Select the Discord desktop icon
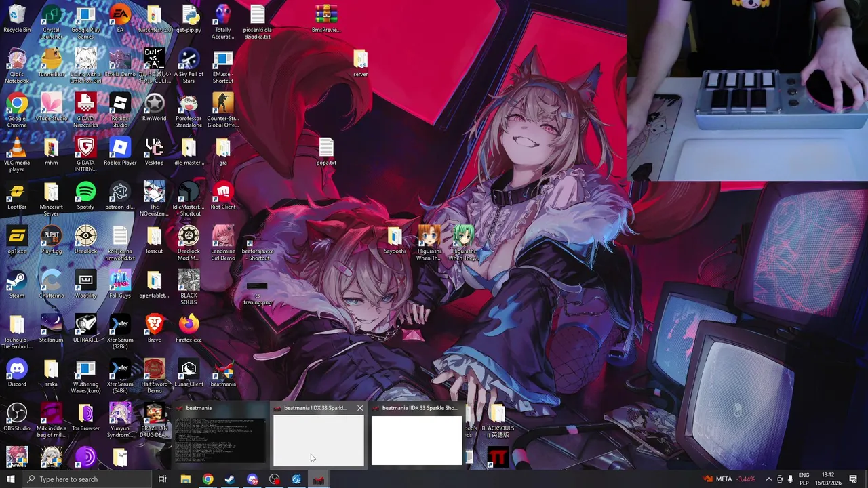Viewport: 868px width, 488px height. click(17, 373)
